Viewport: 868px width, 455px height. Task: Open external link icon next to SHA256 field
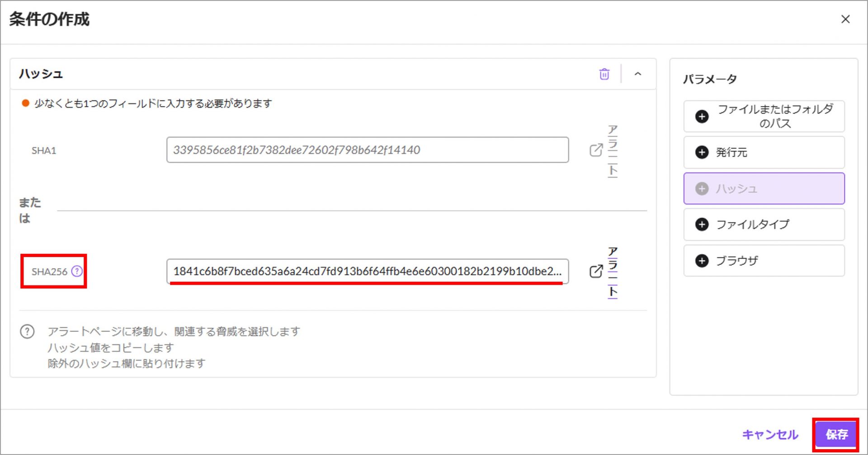pos(596,271)
